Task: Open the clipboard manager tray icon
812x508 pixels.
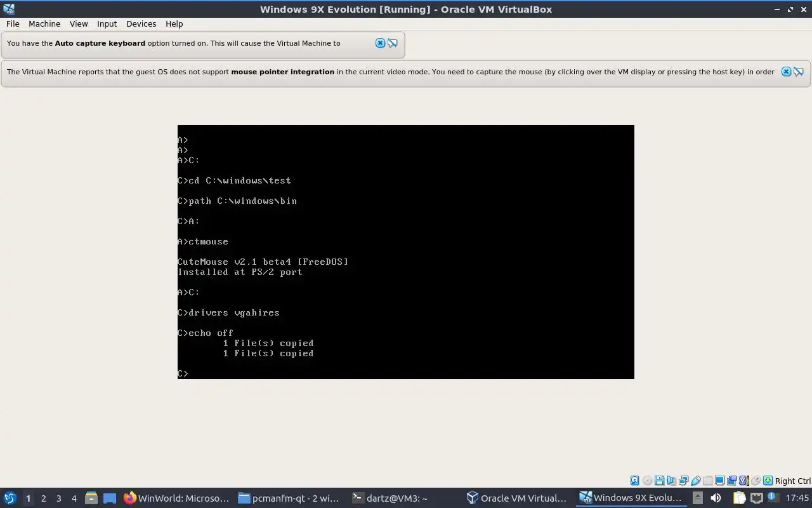Action: [739, 498]
